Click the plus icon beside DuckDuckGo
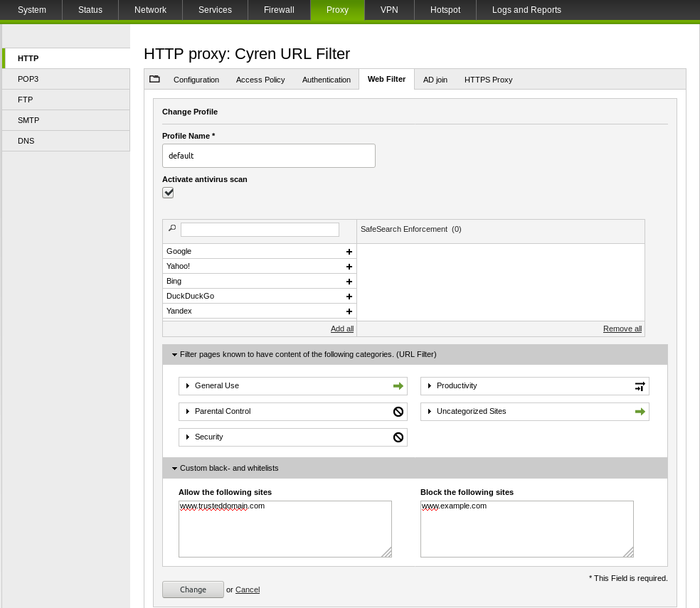Screen dimensions: 700x608 349,297
